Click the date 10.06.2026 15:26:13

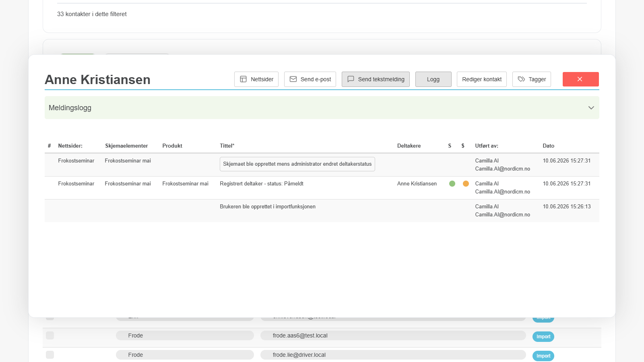[x=567, y=207]
